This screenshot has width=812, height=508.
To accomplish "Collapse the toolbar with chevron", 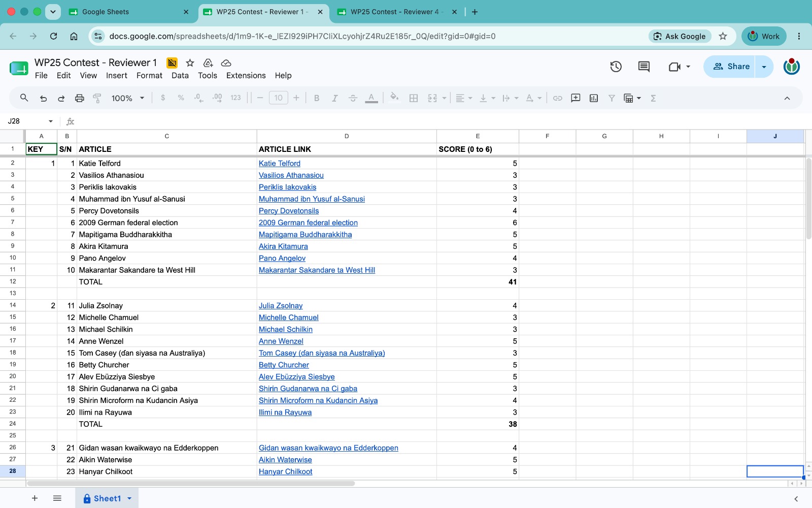I will pyautogui.click(x=787, y=98).
